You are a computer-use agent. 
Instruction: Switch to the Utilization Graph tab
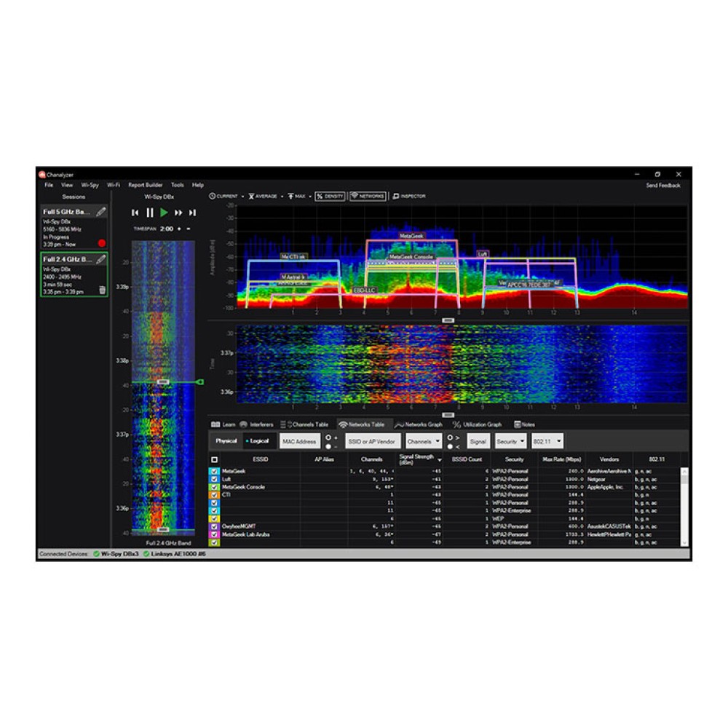coord(478,425)
